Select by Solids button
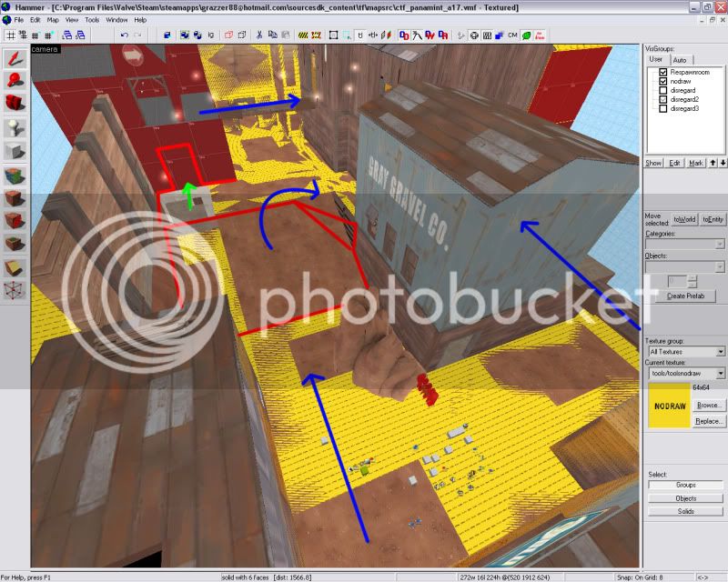The height and width of the screenshot is (582, 728). coord(686,511)
